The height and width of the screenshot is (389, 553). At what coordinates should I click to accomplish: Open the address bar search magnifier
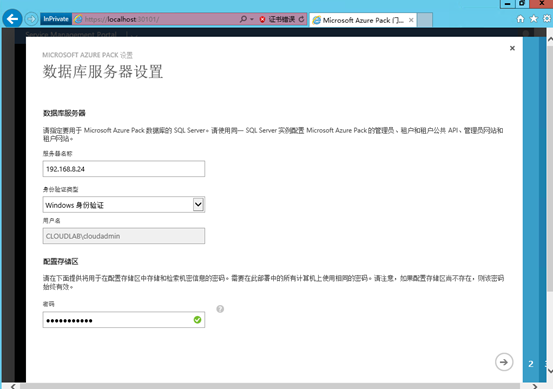click(x=243, y=19)
